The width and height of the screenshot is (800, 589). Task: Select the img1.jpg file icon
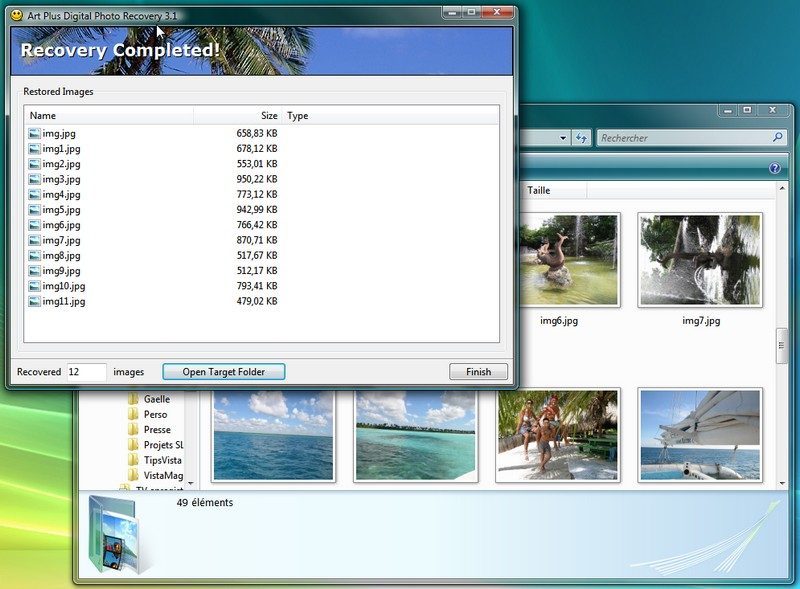tap(35, 149)
